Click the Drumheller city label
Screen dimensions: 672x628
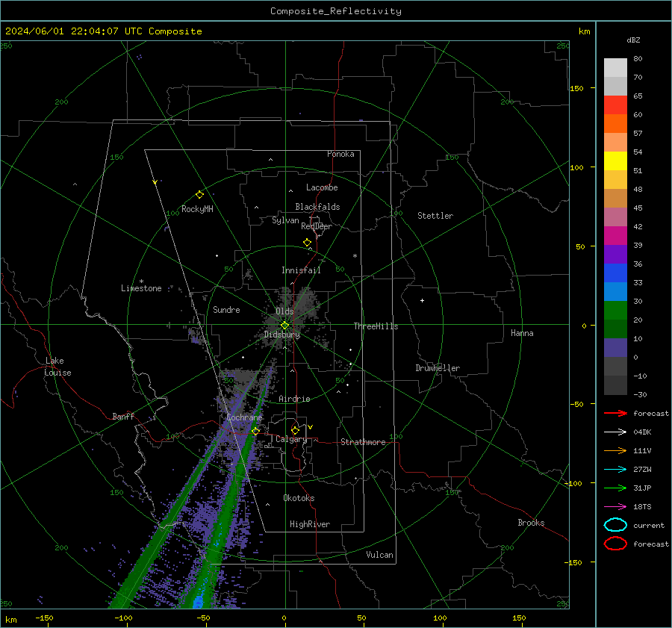tap(438, 368)
